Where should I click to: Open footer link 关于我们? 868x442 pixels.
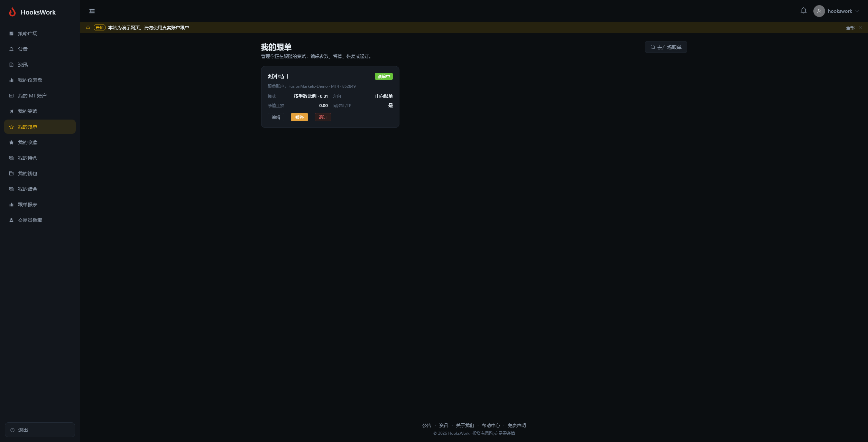tap(465, 425)
